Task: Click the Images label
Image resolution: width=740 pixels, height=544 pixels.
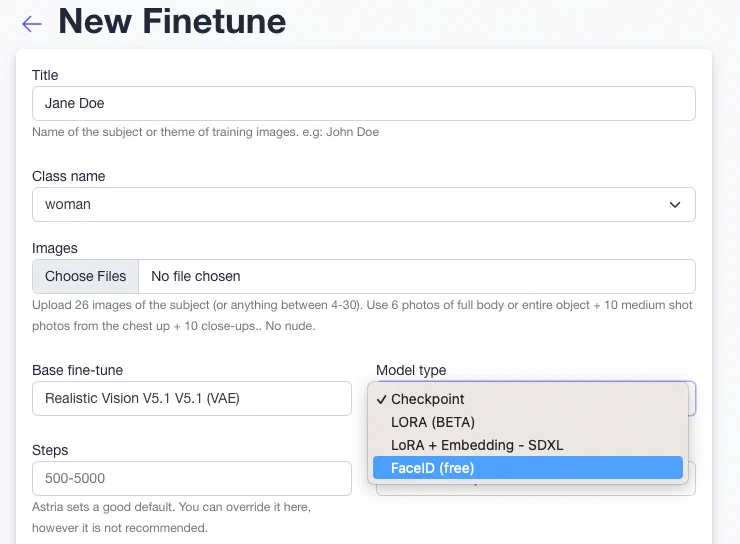Action: point(55,248)
